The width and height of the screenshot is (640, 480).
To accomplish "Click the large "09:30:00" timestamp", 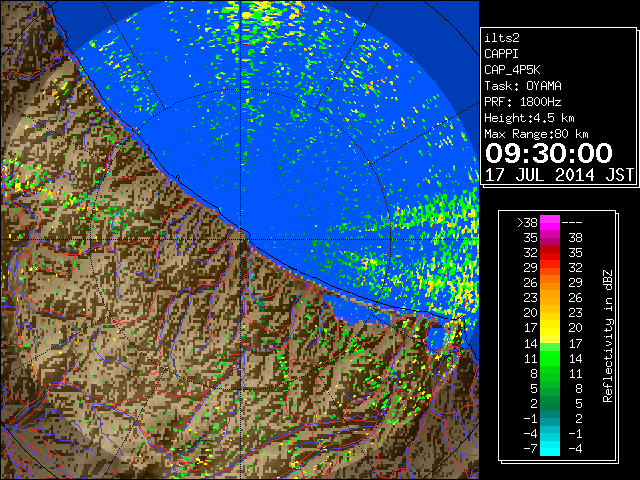I will pos(549,153).
